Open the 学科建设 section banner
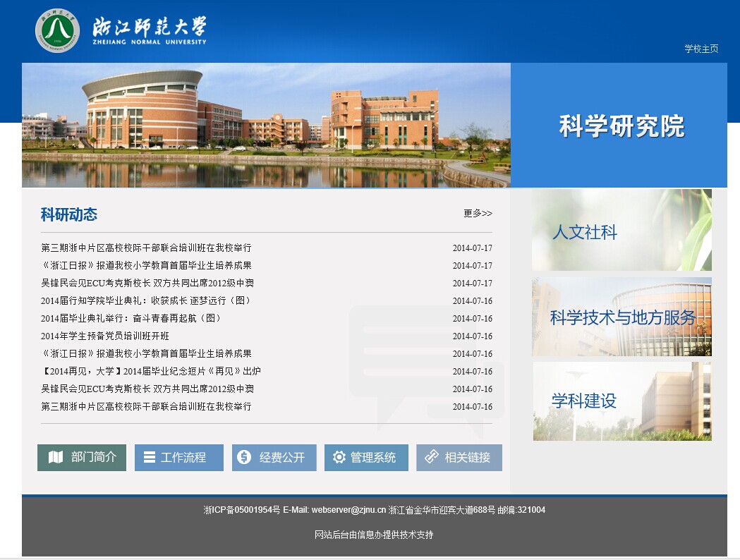Viewport: 740px width, 560px height. tap(621, 401)
